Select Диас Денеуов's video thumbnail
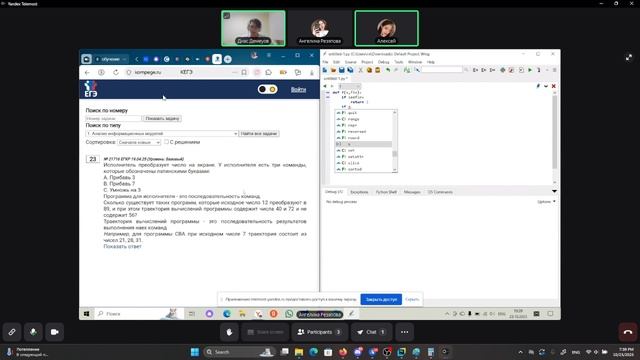The image size is (640, 360). 253,28
